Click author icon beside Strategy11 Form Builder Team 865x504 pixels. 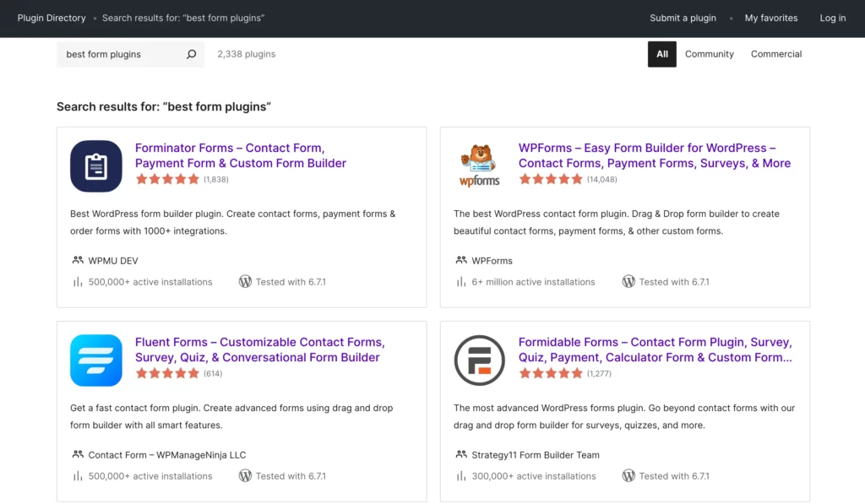click(460, 454)
